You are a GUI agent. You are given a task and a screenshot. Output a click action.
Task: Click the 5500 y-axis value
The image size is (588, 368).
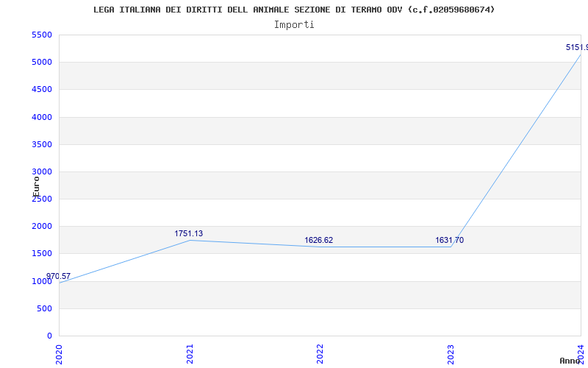42,35
